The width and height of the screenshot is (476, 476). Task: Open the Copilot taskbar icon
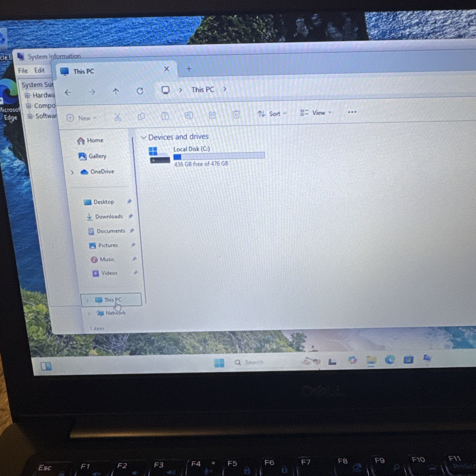pyautogui.click(x=352, y=361)
